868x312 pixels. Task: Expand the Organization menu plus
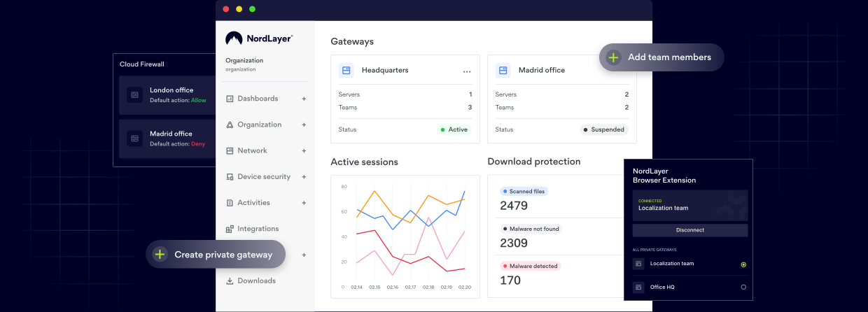304,125
